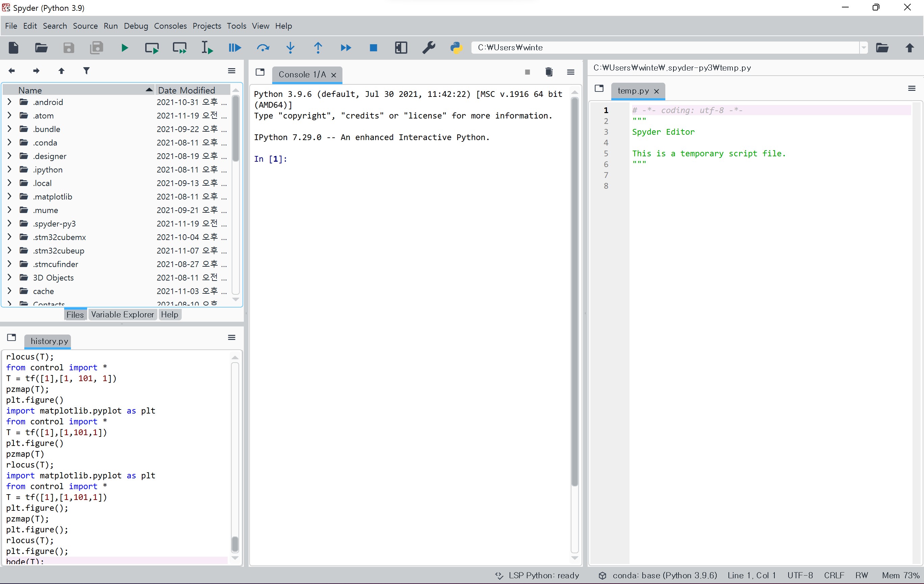924x584 pixels.
Task: Close the Console 1/A tab
Action: pyautogui.click(x=334, y=75)
